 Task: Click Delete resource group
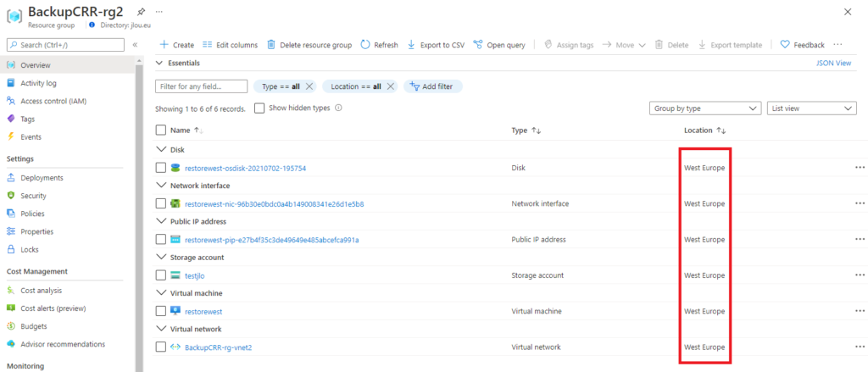click(x=309, y=45)
